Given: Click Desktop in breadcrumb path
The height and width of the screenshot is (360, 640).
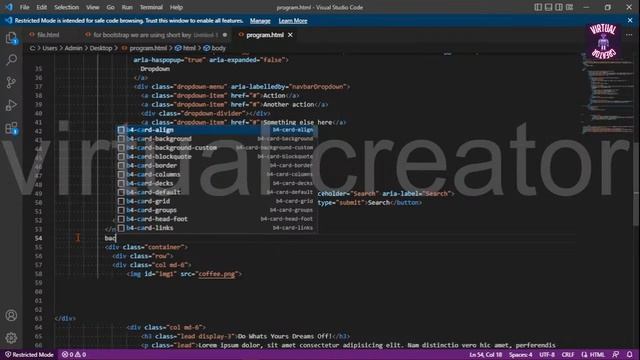Looking at the screenshot, I should point(101,48).
